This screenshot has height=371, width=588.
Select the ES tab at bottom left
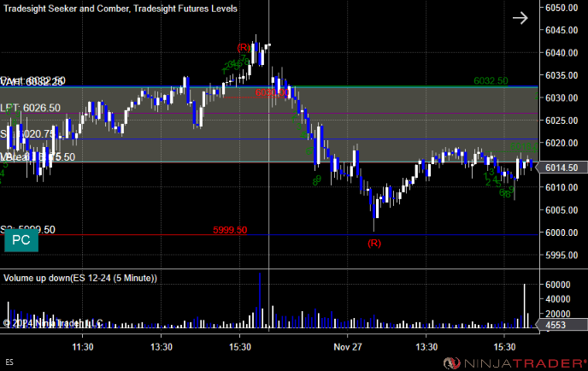point(9,362)
